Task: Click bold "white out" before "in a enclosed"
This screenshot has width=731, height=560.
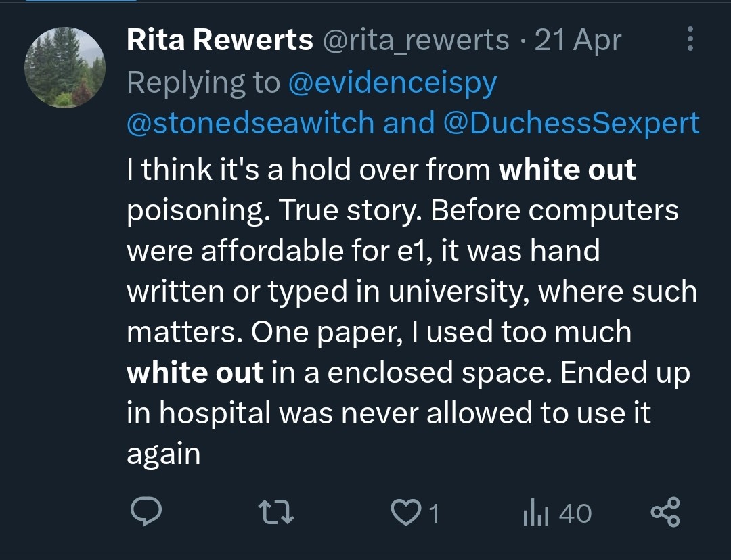Action: tap(195, 373)
